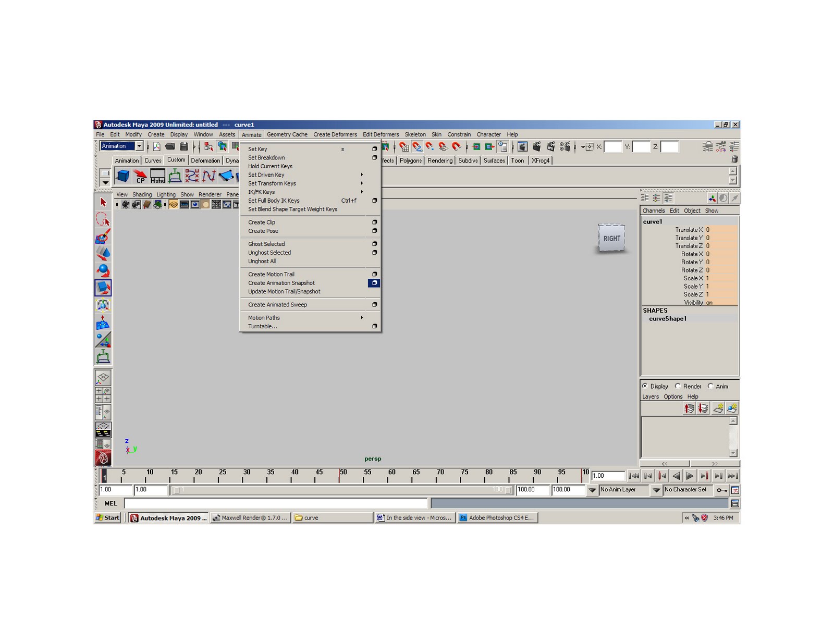834x644 pixels.
Task: Choose Hold Current Keys menu item
Action: pyautogui.click(x=270, y=166)
